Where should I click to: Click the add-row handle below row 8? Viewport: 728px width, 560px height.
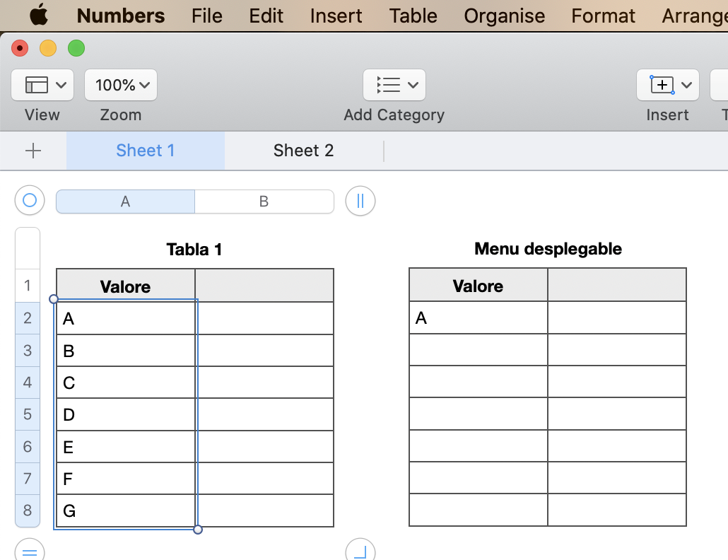pyautogui.click(x=30, y=551)
